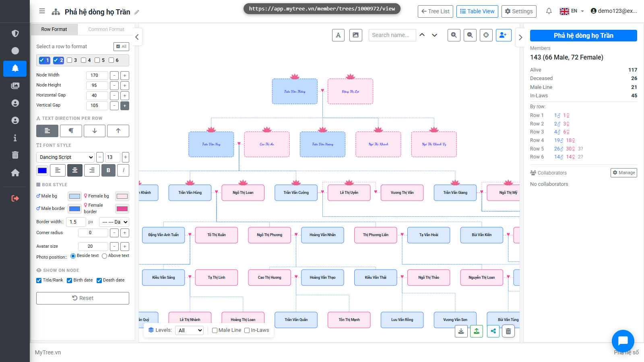
Task: Enable row 5 checkbox
Action: pyautogui.click(x=97, y=60)
